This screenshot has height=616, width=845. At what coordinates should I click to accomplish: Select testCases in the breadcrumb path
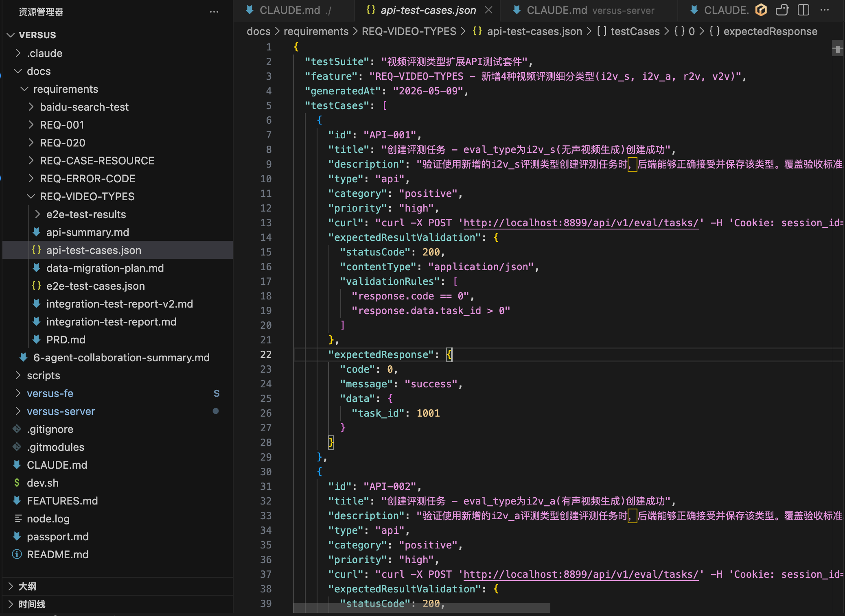635,31
